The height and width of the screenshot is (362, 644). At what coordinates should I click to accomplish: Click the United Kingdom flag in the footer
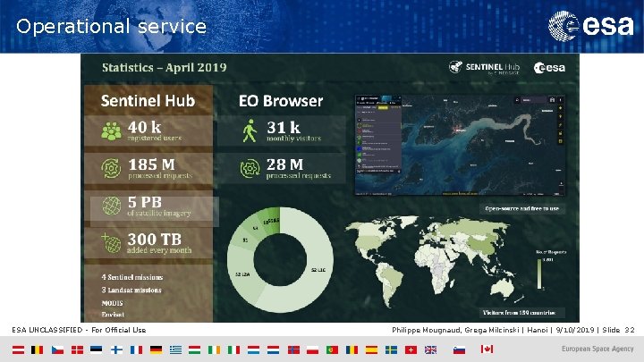point(430,349)
